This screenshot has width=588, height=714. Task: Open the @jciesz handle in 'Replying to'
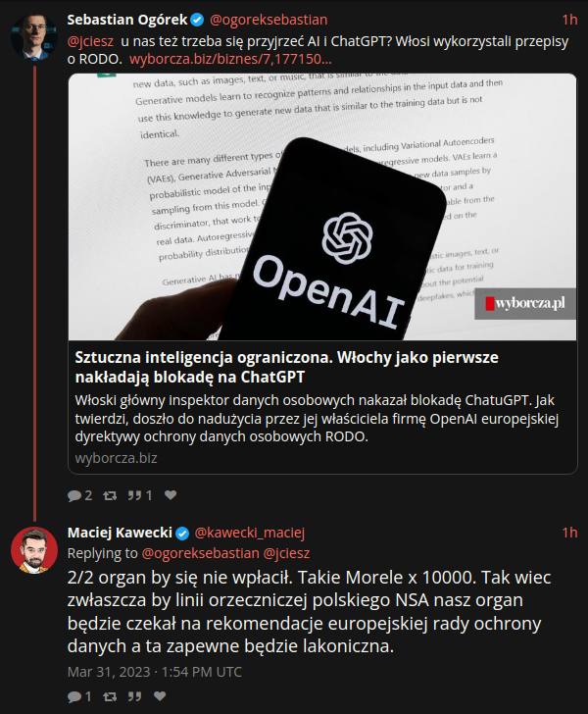[287, 553]
